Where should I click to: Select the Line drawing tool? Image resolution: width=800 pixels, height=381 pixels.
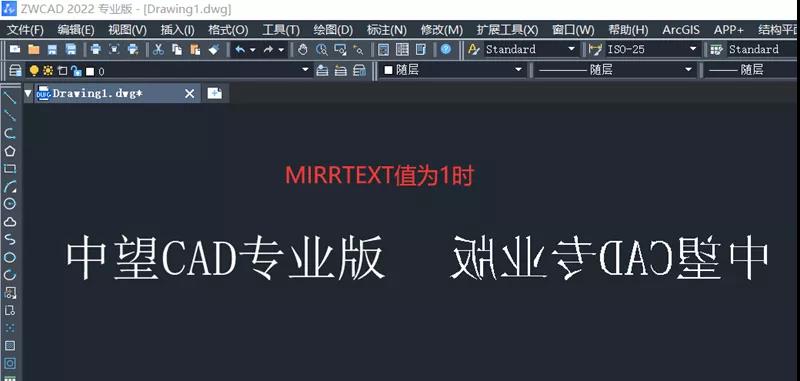10,97
